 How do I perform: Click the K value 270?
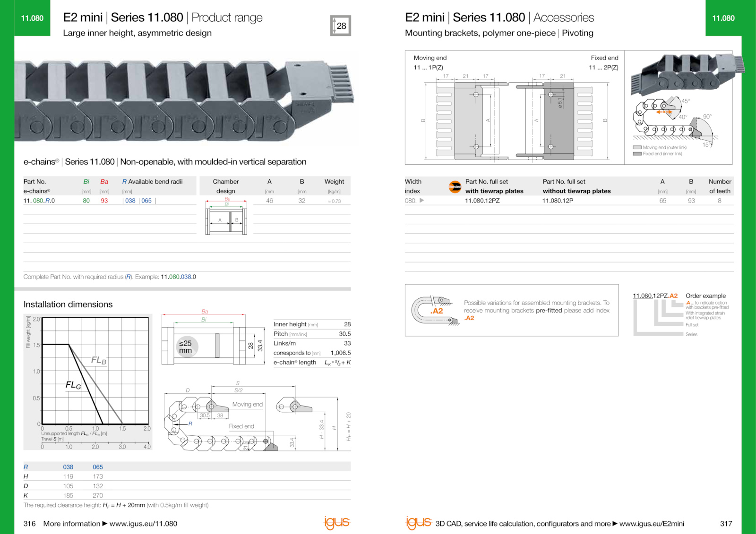click(98, 495)
